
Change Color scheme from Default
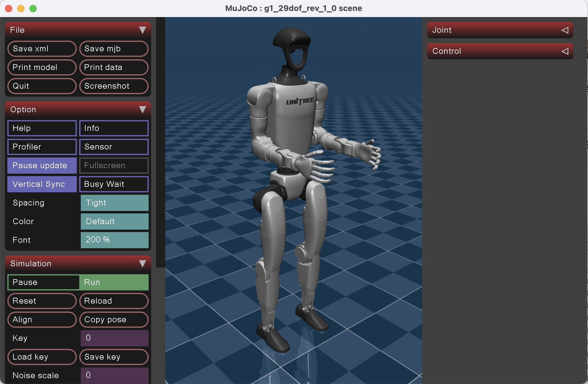coord(114,221)
